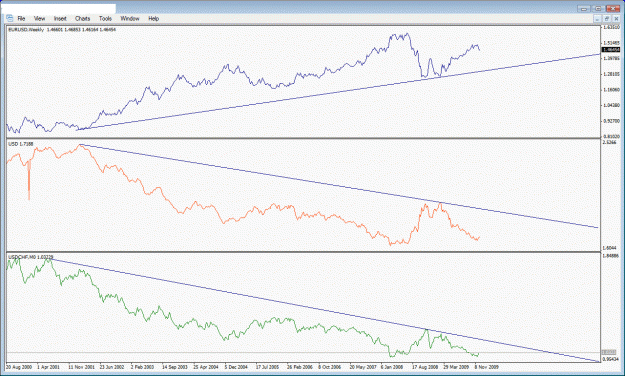The height and width of the screenshot is (376, 625).
Task: Click the USDCHF label in bottom pane
Action: pyautogui.click(x=31, y=257)
